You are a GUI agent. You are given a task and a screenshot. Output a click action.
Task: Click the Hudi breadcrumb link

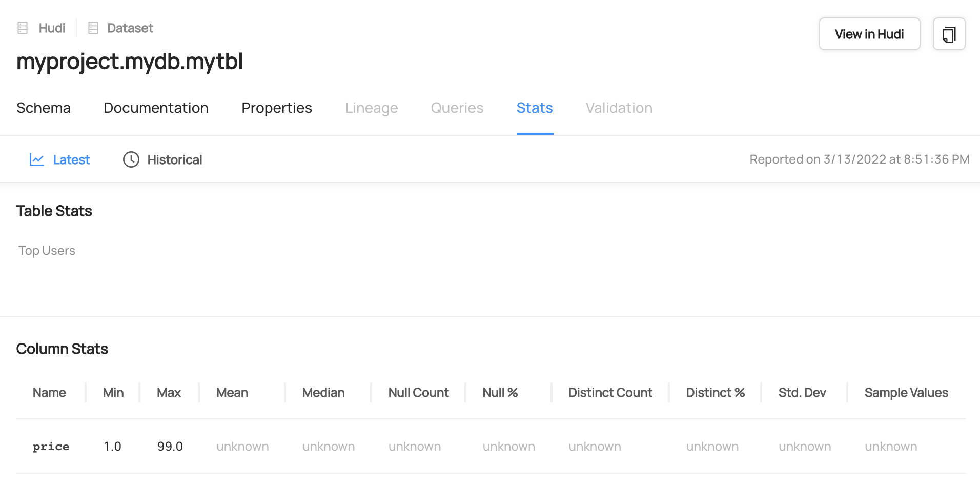(x=52, y=28)
